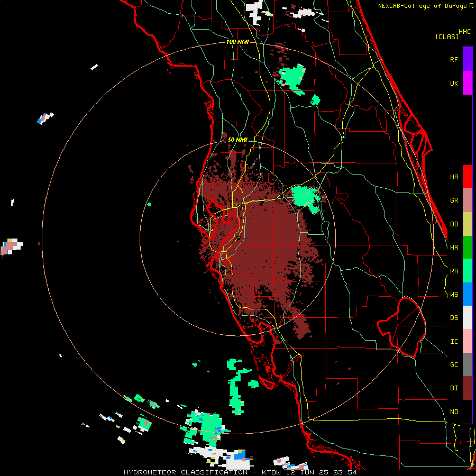Click the BI brown legend color swatch
Image resolution: width=476 pixels, height=476 pixels.
467,388
